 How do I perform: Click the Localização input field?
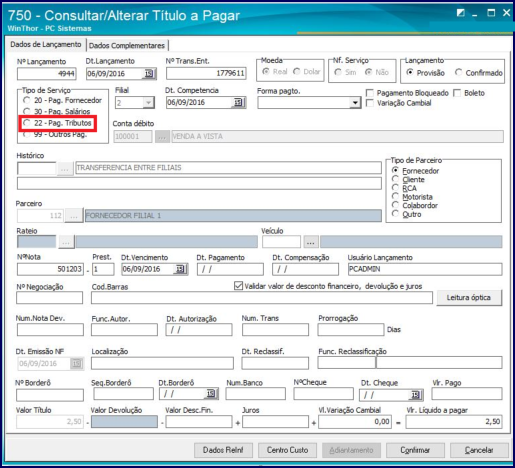(x=162, y=363)
